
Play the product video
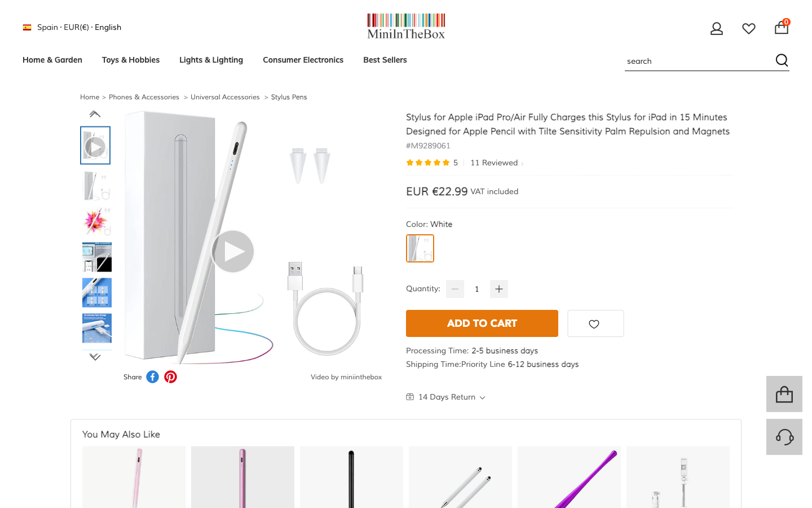tap(233, 251)
